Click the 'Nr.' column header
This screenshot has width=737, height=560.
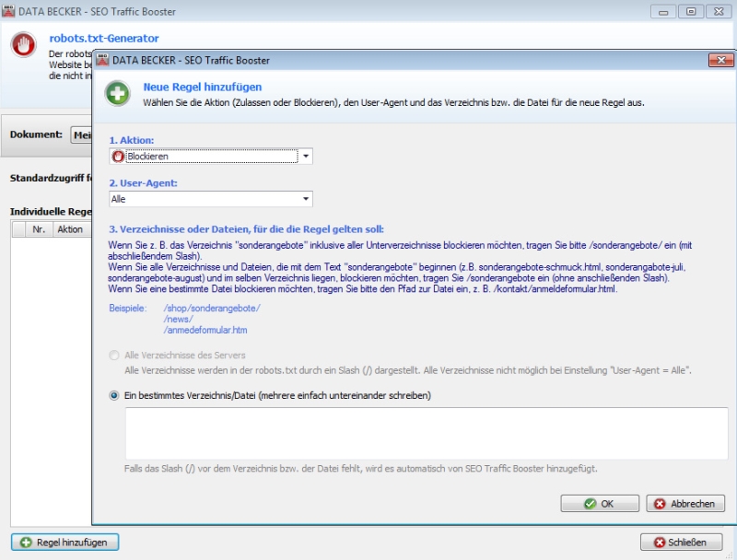pyautogui.click(x=39, y=229)
